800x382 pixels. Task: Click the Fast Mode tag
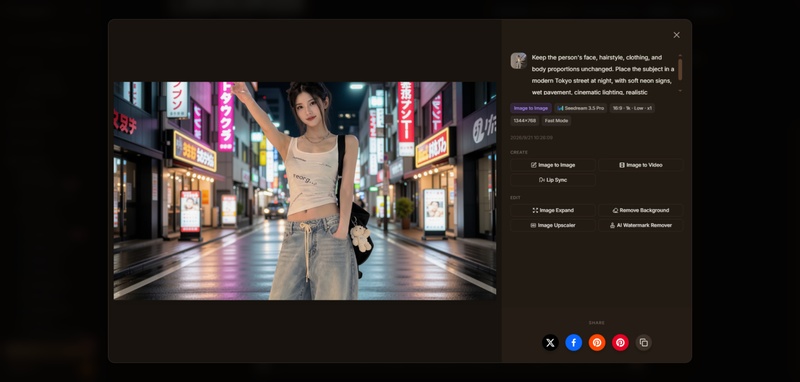click(x=556, y=121)
